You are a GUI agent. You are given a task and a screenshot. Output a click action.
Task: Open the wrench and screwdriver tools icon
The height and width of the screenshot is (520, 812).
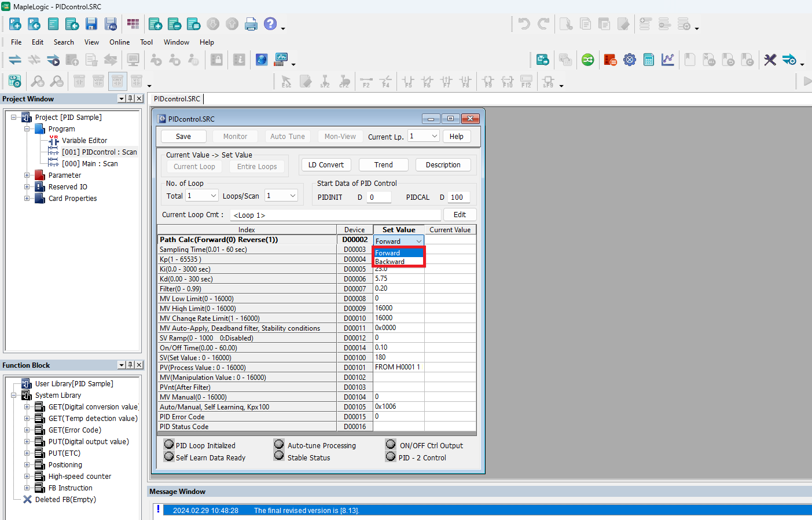pyautogui.click(x=770, y=60)
